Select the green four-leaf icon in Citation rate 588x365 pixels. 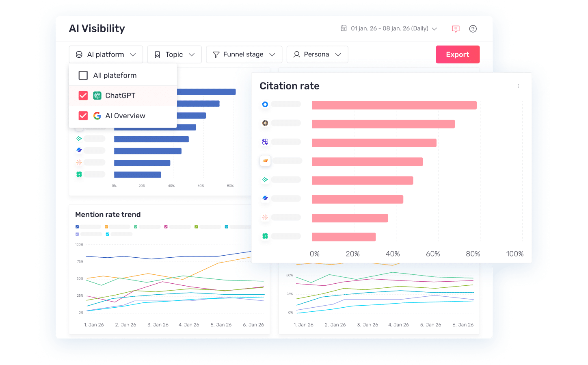tap(265, 236)
